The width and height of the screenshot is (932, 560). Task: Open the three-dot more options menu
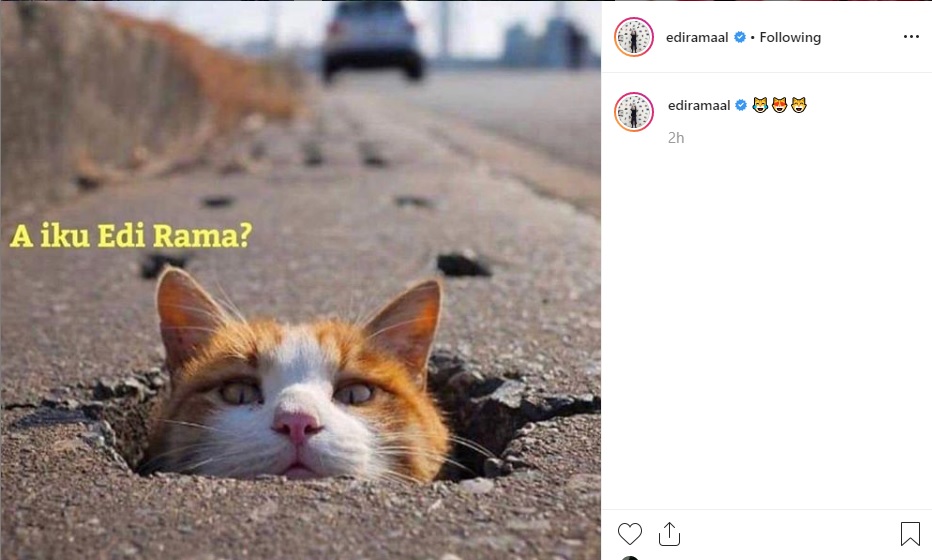point(911,37)
